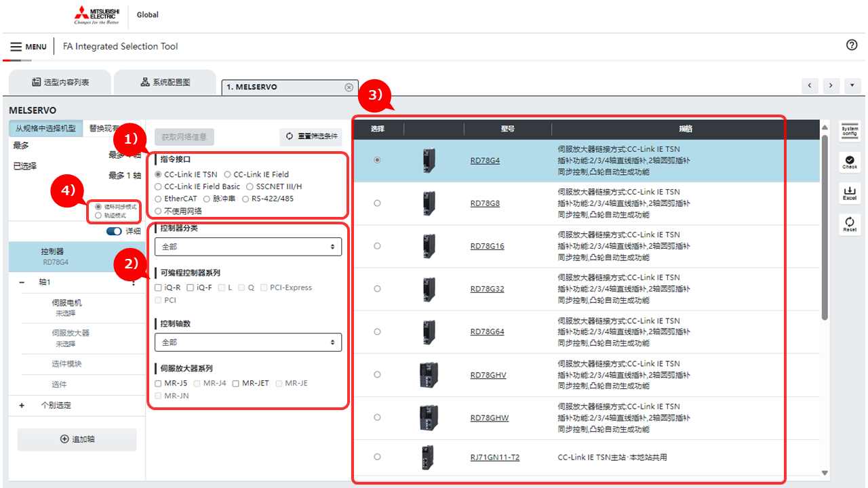Open RD78GHW model link
The height and width of the screenshot is (488, 868).
tap(489, 418)
